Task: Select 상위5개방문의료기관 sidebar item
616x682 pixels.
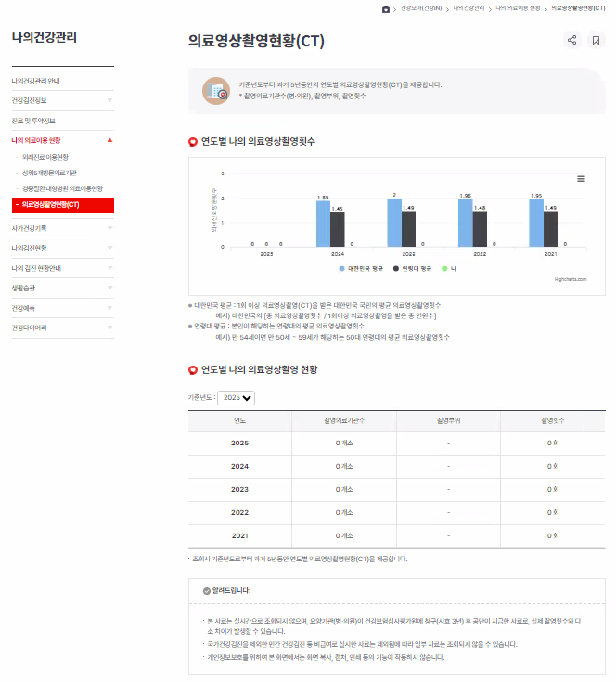Action: tap(56, 173)
